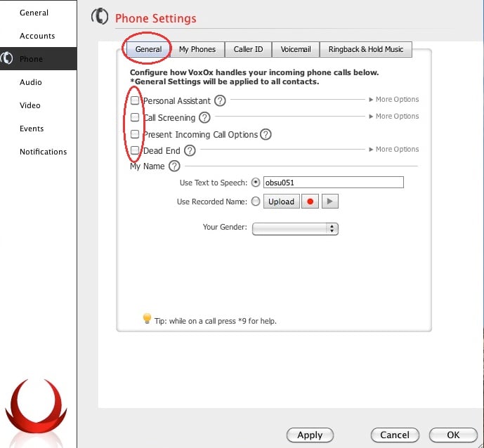
Task: Switch to the Caller ID tab
Action: tap(248, 49)
